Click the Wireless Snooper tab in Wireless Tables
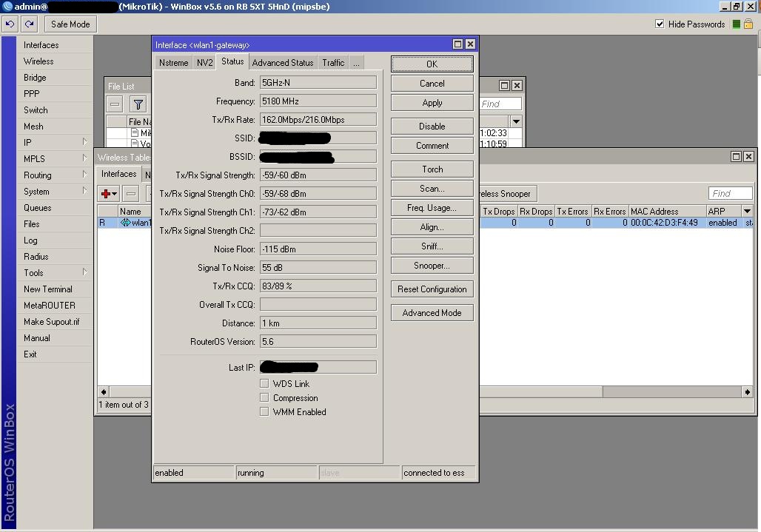The image size is (761, 532). click(x=507, y=194)
